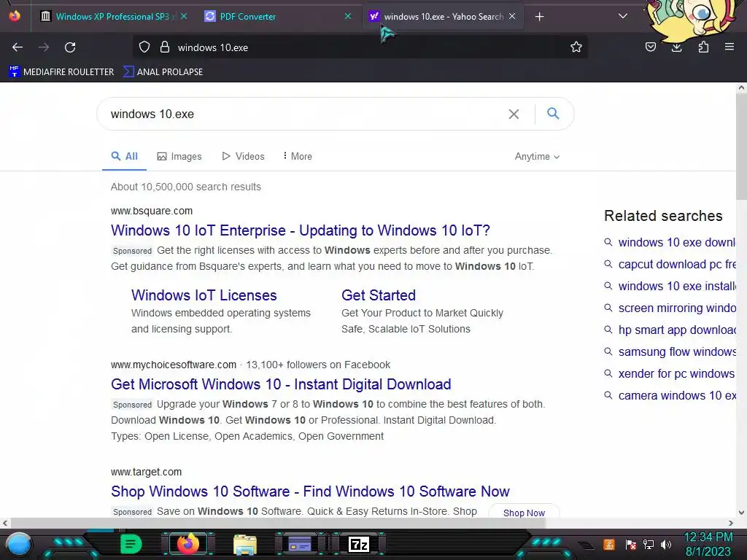Open Action Center flag tray icon
The image size is (747, 560).
pos(630,544)
